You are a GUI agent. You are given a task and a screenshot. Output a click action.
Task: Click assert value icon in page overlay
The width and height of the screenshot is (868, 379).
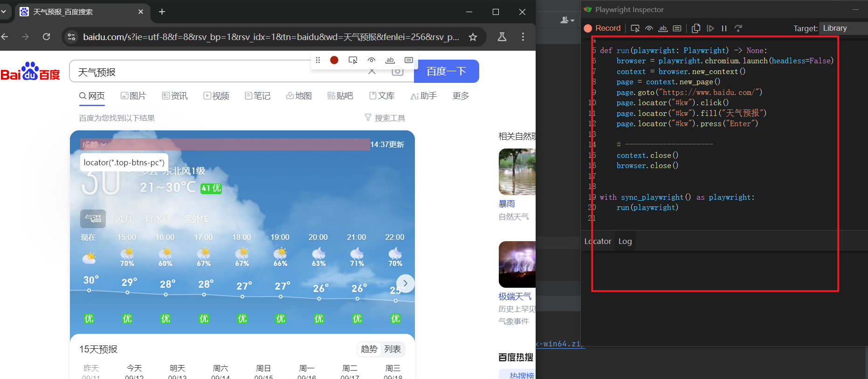[409, 60]
